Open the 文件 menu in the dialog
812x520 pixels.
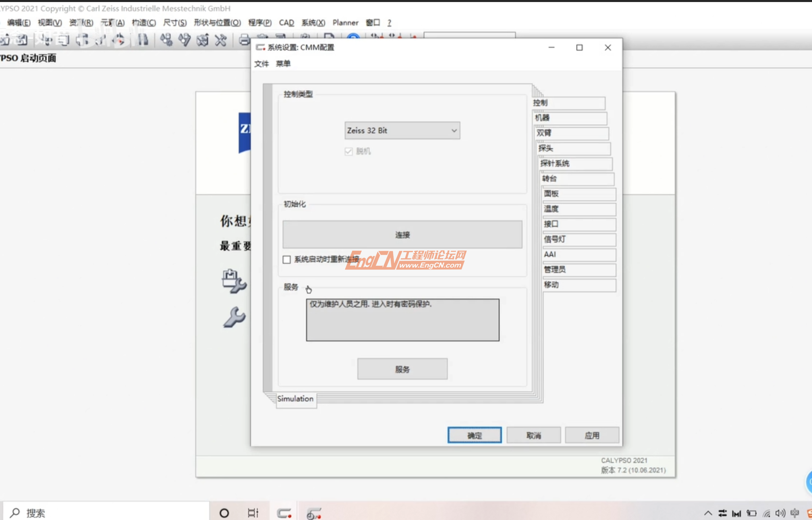(x=261, y=63)
